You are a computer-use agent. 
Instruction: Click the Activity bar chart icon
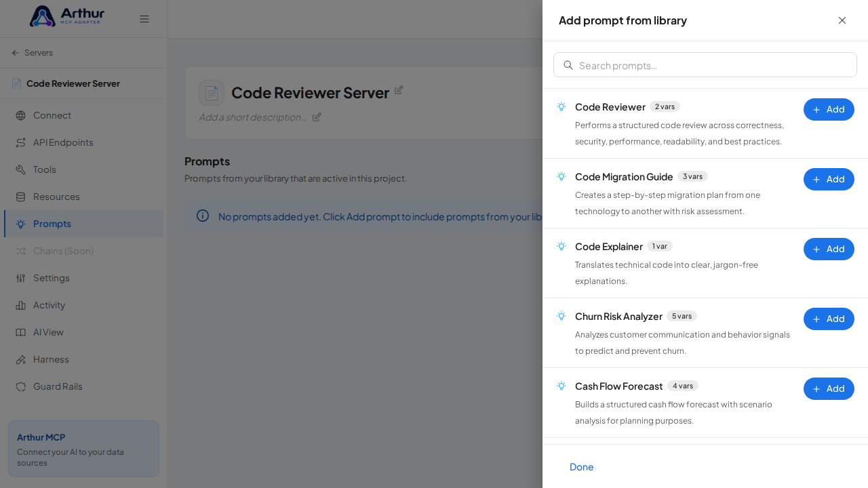coord(20,305)
